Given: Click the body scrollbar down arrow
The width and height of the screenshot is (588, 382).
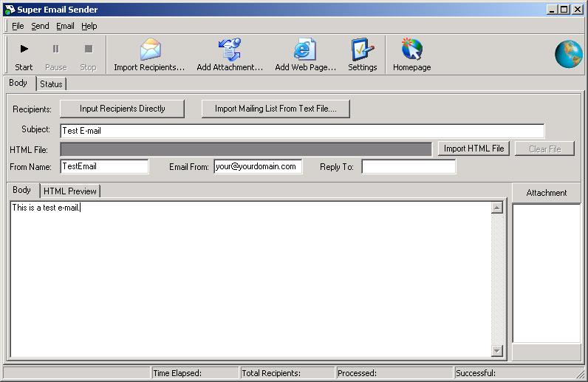Looking at the screenshot, I should [497, 351].
